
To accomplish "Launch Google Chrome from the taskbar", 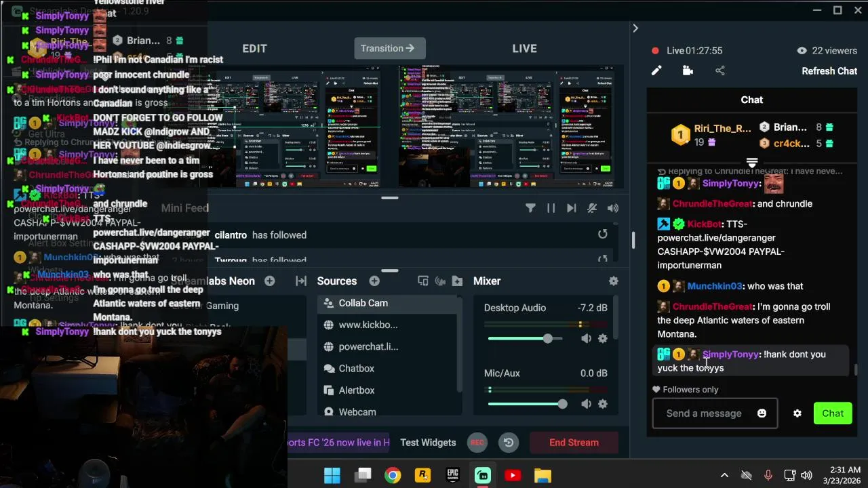I will (393, 476).
